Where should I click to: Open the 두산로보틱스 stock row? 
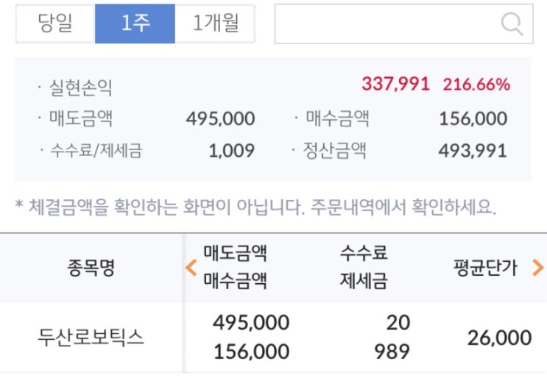click(91, 338)
